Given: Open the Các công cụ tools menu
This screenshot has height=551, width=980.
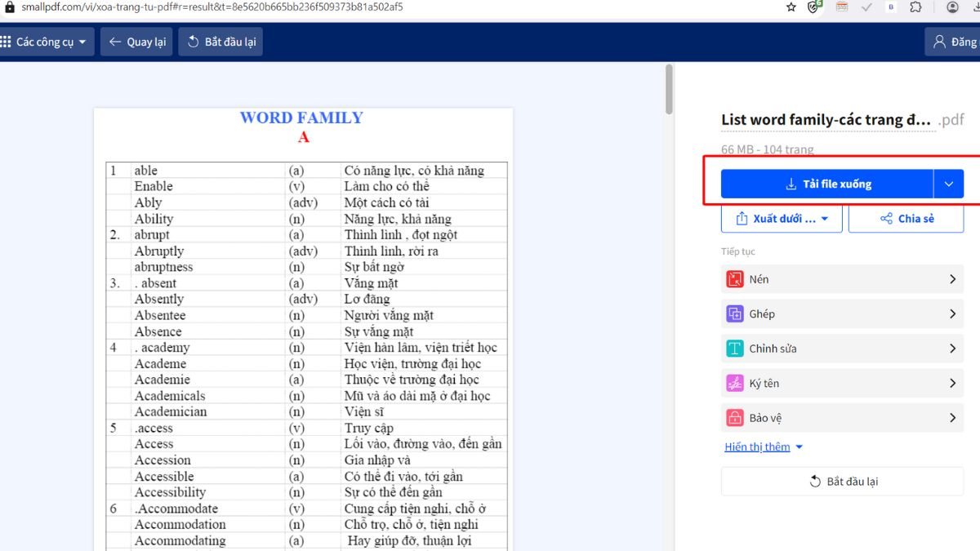Looking at the screenshot, I should (47, 42).
